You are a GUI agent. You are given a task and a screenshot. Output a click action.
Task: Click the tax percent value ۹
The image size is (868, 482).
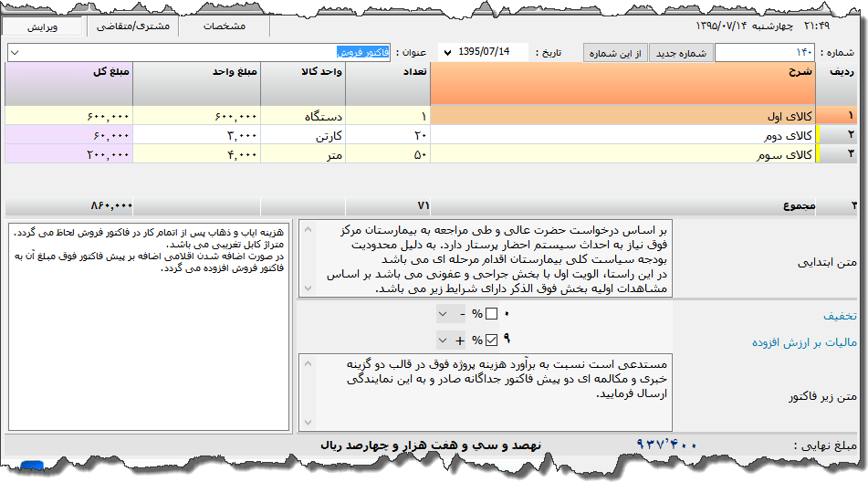507,340
